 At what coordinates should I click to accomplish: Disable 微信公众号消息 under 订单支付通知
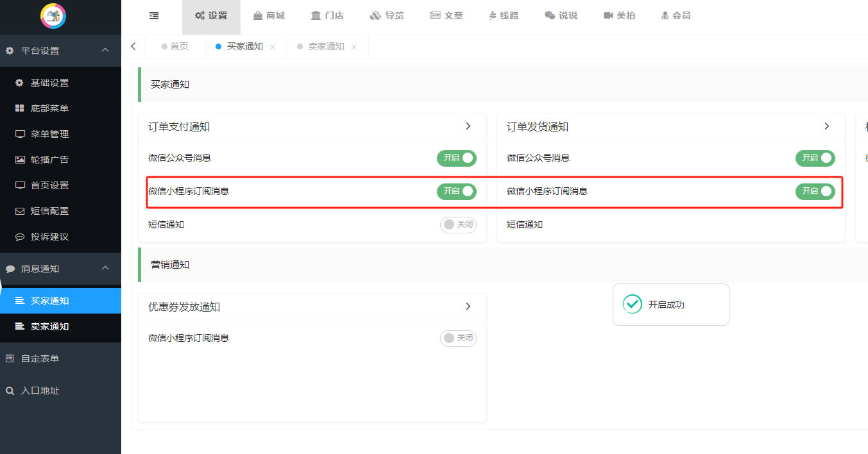457,158
